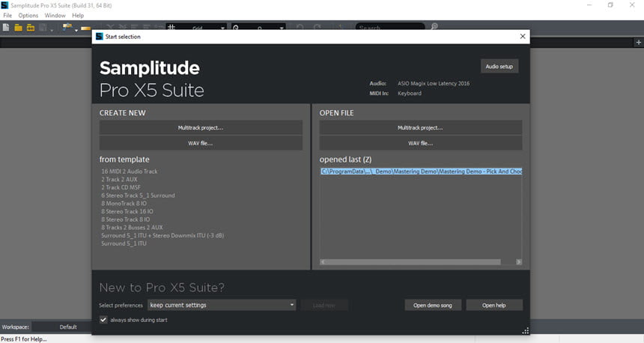
Task: Click the Samplitude logo icon in the Start selection title
Action: (99, 37)
